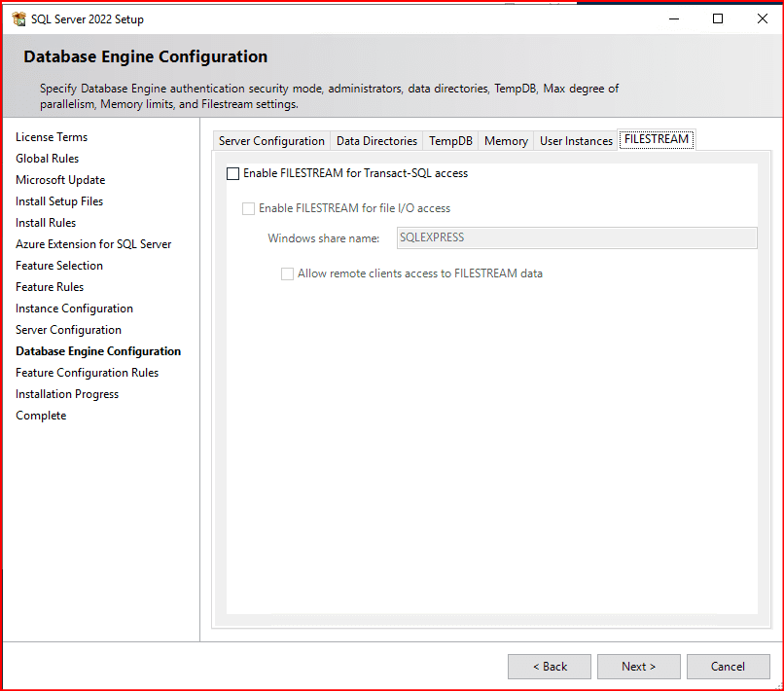The height and width of the screenshot is (691, 784).
Task: Click the Windows share name text field
Action: pyautogui.click(x=577, y=237)
